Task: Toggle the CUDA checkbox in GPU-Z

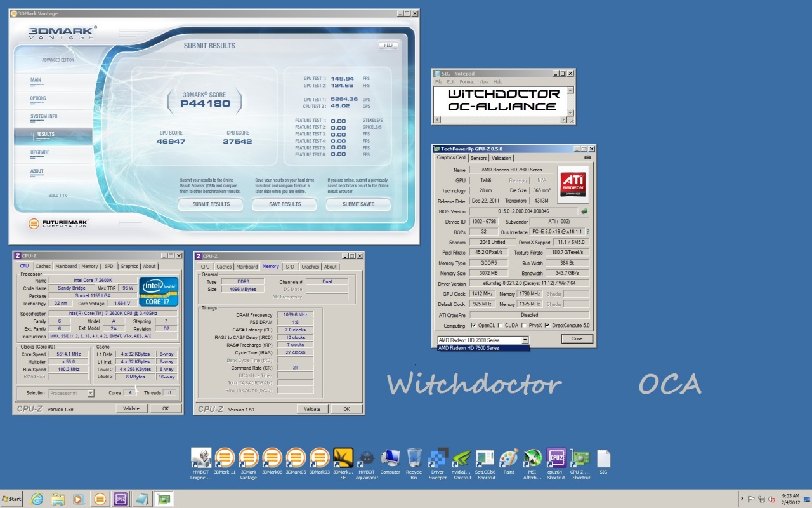Action: tap(501, 325)
